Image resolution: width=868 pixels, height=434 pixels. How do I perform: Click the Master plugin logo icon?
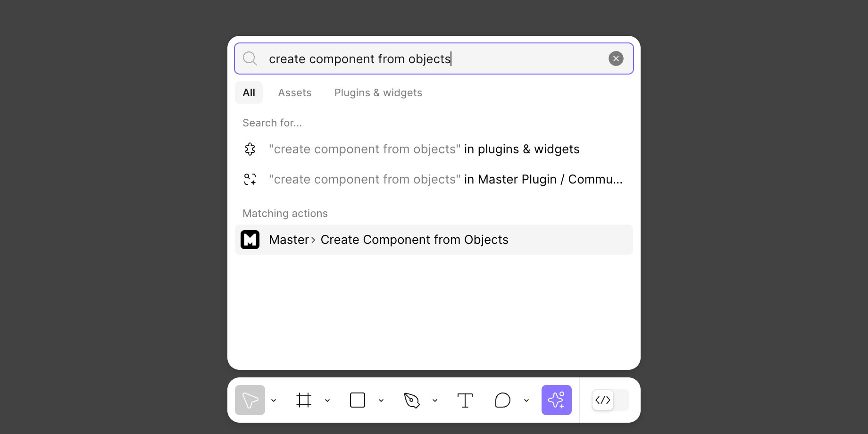coord(250,240)
